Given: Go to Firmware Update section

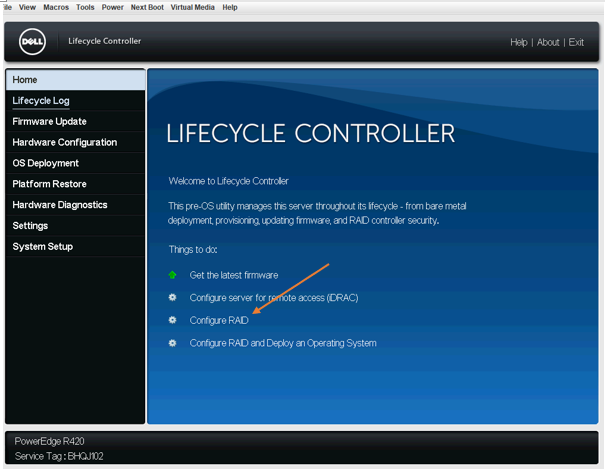Looking at the screenshot, I should coord(76,121).
